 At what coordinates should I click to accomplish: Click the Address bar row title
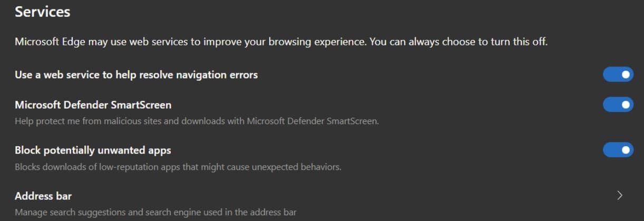click(43, 196)
